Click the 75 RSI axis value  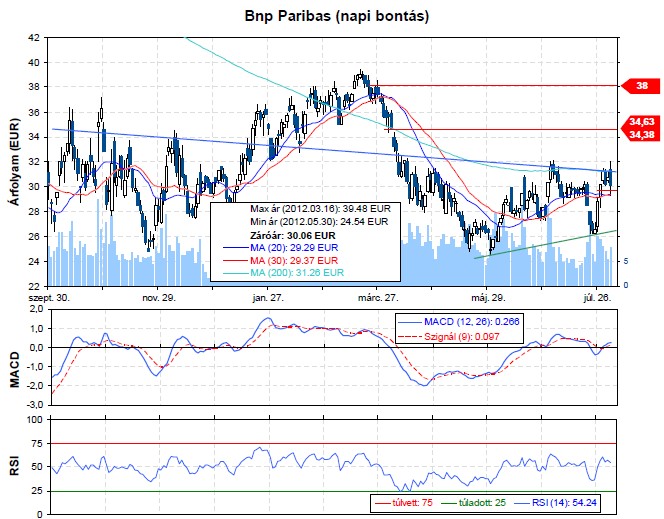[37, 444]
